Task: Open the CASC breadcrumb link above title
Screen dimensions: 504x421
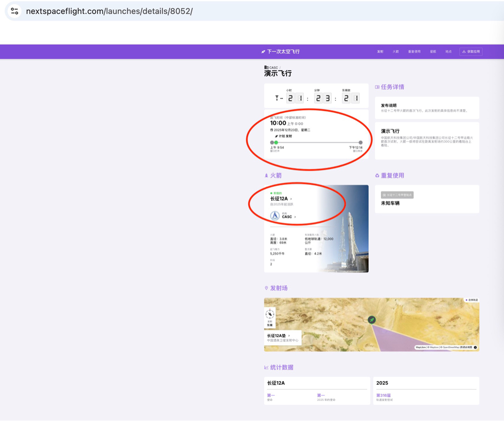Action: click(274, 67)
